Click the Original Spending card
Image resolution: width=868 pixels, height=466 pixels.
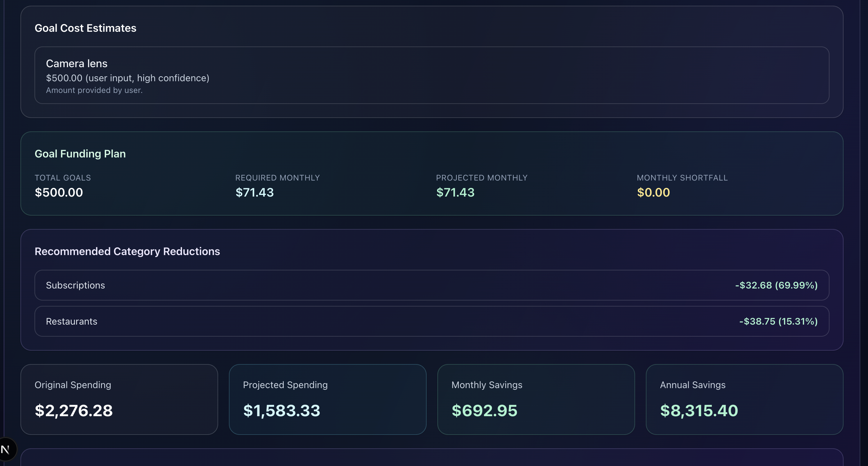coord(119,399)
